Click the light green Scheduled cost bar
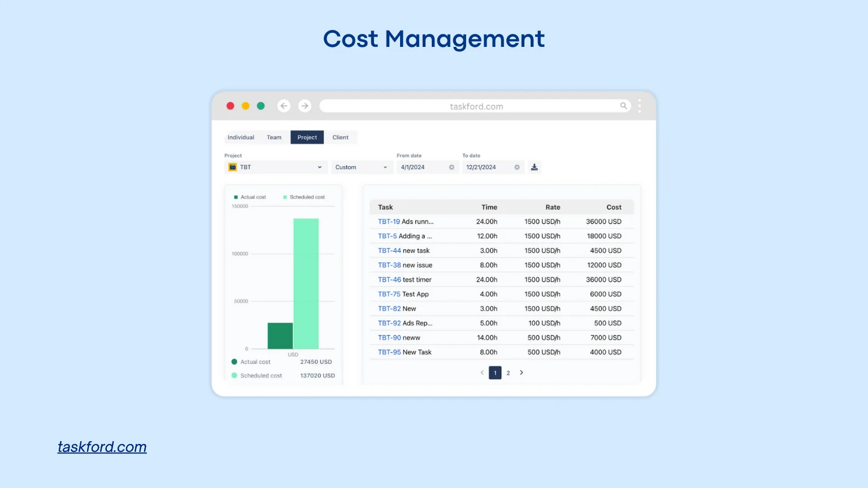This screenshot has width=868, height=488. point(306,284)
